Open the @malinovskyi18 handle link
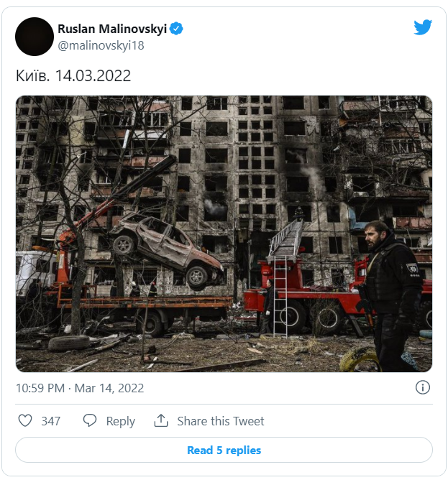 pyautogui.click(x=100, y=45)
